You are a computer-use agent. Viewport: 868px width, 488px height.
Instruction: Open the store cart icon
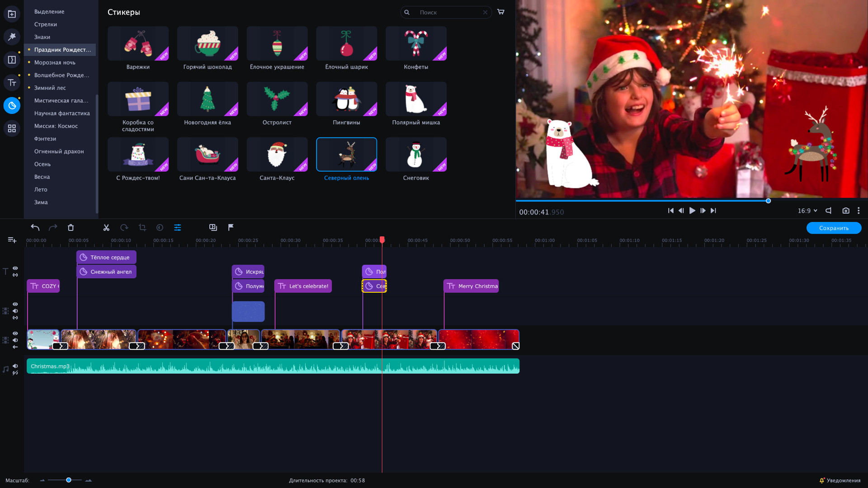coord(501,12)
